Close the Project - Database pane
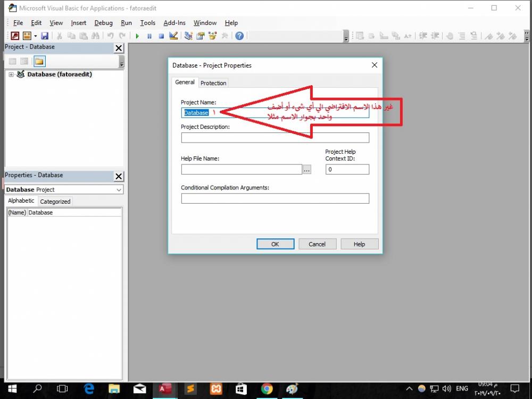This screenshot has height=399, width=532. [119, 48]
